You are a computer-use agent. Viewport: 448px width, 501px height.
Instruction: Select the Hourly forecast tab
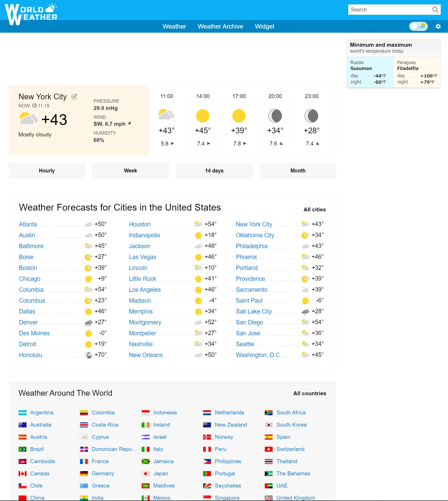click(x=47, y=171)
